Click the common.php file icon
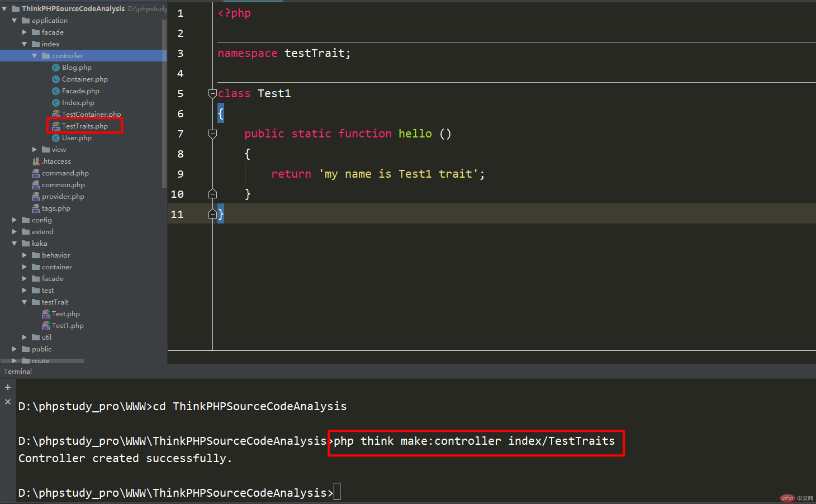 36,185
